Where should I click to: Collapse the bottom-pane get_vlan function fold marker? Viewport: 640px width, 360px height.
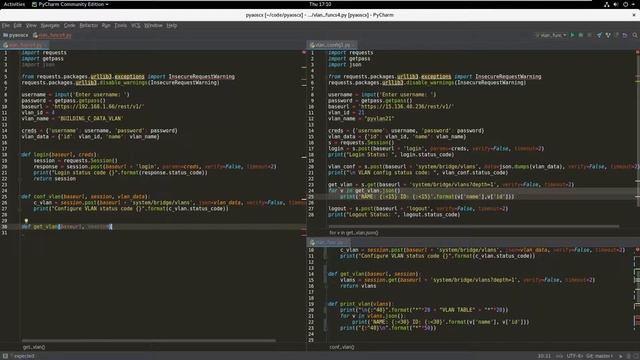click(x=326, y=274)
